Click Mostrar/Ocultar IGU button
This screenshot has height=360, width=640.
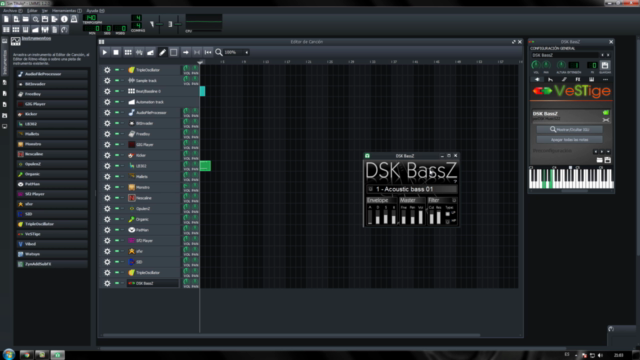click(x=569, y=129)
